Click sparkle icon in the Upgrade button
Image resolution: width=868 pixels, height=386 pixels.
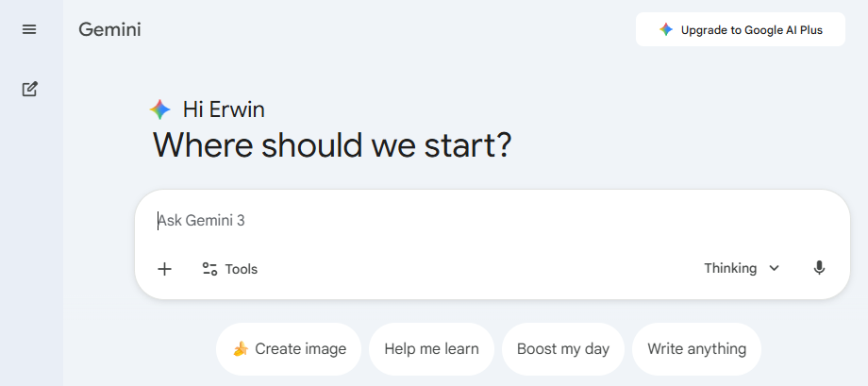666,29
